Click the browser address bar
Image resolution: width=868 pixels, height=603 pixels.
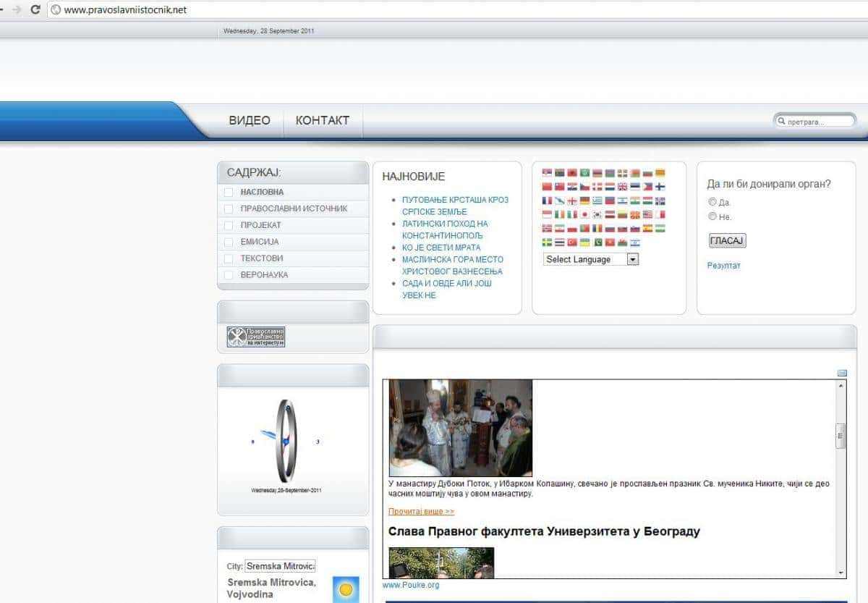[456, 9]
